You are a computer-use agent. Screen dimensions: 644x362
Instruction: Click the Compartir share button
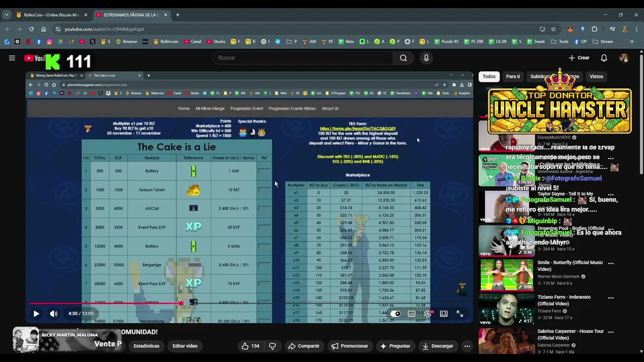point(304,346)
